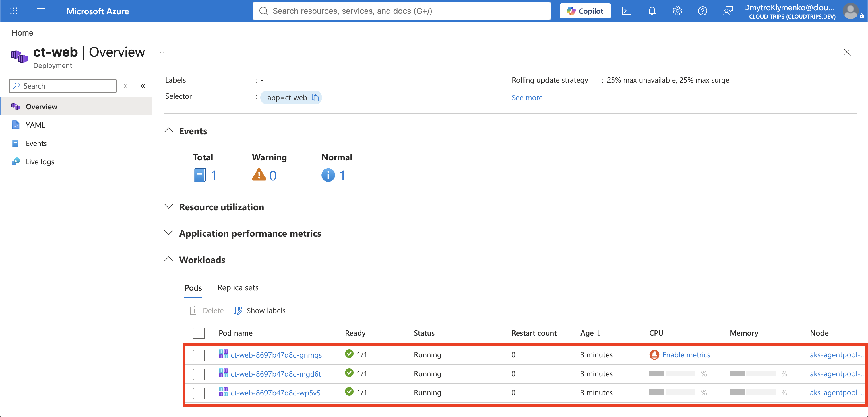Click CPU usage bar for wp5v5 pod
The height and width of the screenshot is (417, 868).
tap(672, 392)
